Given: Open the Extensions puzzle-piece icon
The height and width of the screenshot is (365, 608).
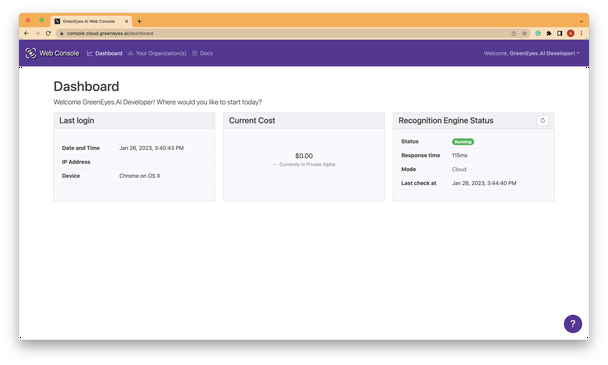Looking at the screenshot, I should click(x=549, y=33).
